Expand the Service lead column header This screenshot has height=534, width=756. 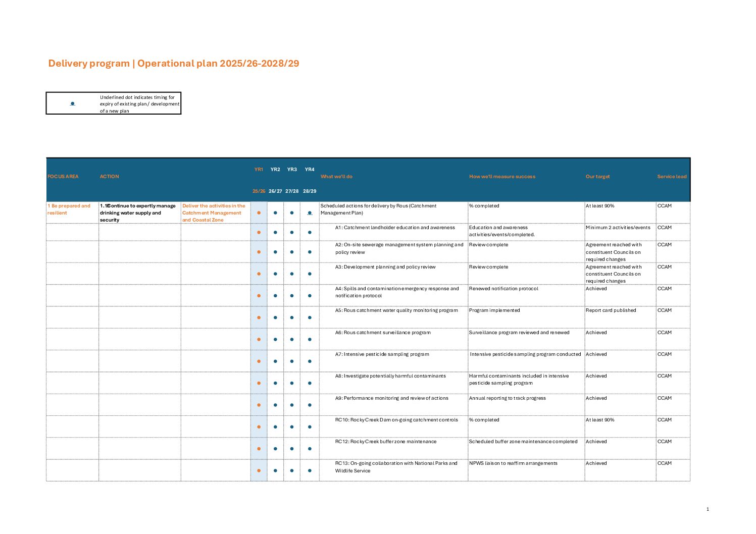pos(672,176)
